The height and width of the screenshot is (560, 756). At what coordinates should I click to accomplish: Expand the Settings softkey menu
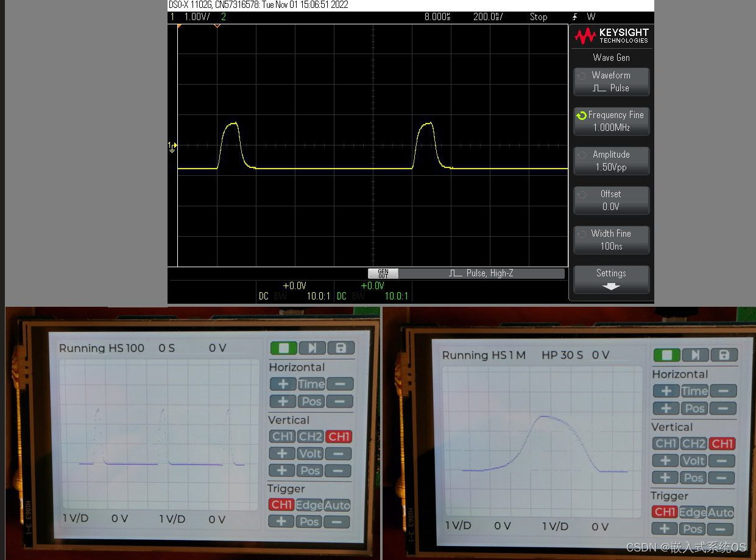coord(611,279)
